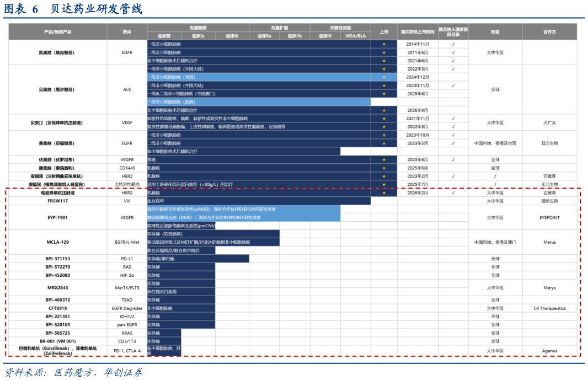Click the 靶点 column header
The image size is (588, 380).
tap(127, 32)
